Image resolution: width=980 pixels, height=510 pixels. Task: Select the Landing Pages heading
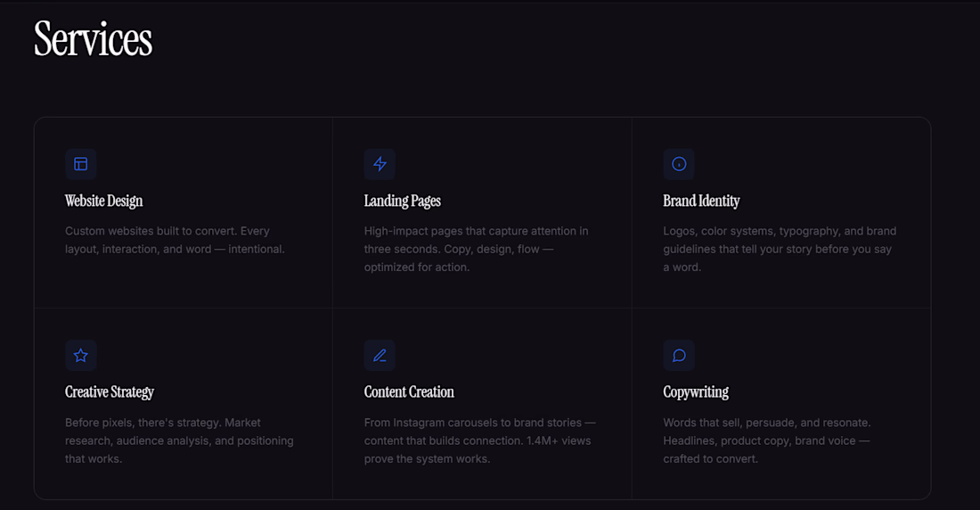point(403,201)
